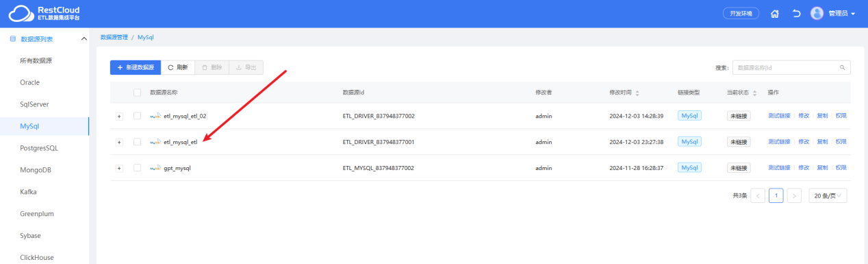This screenshot has height=264, width=868.
Task: Click 复制 for etl_mysql_etl_02
Action: [822, 116]
